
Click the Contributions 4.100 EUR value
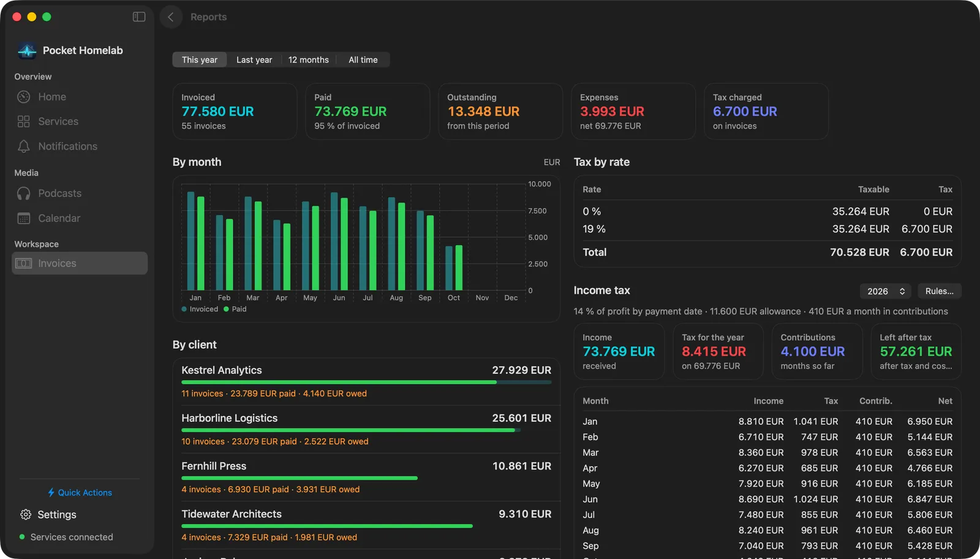pos(812,352)
